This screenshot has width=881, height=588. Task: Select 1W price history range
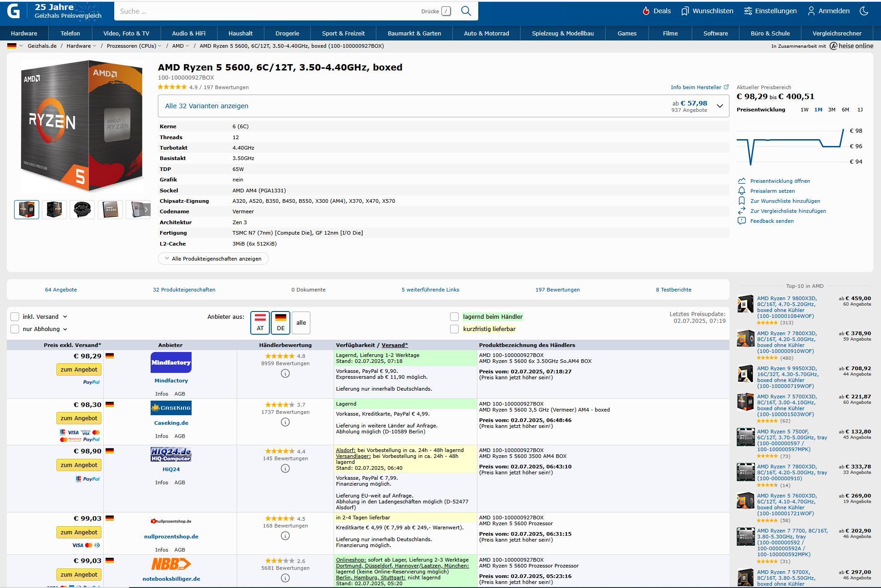[x=805, y=110]
